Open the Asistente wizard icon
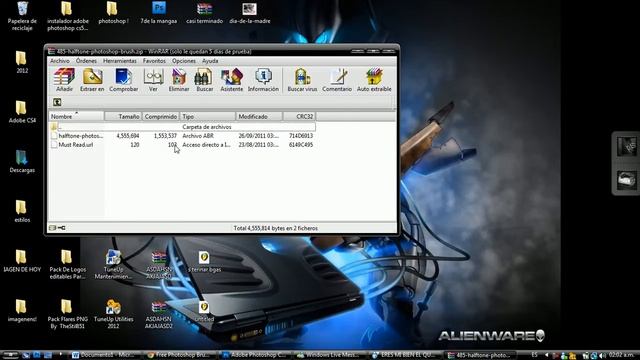 click(231, 80)
